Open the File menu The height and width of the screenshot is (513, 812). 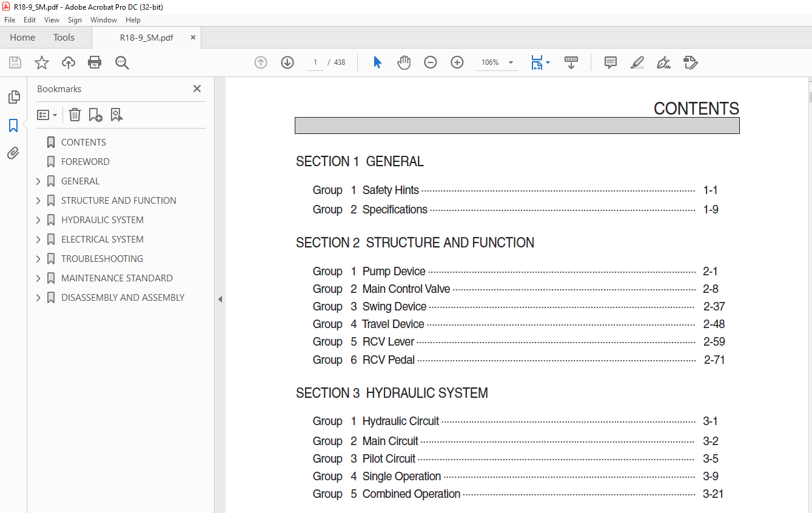pos(10,20)
